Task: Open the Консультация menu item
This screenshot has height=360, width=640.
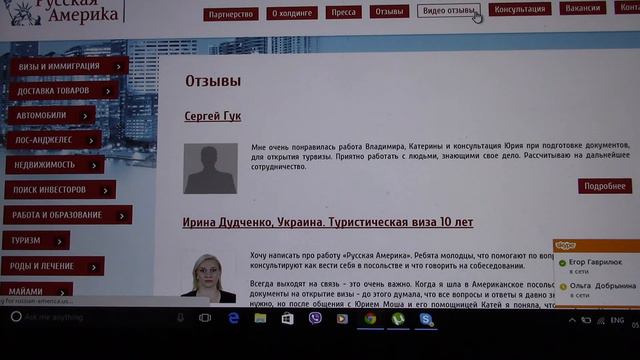Action: pyautogui.click(x=520, y=9)
